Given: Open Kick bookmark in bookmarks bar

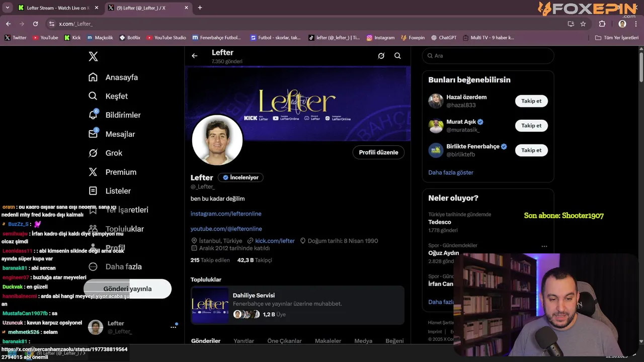Looking at the screenshot, I should (x=72, y=38).
